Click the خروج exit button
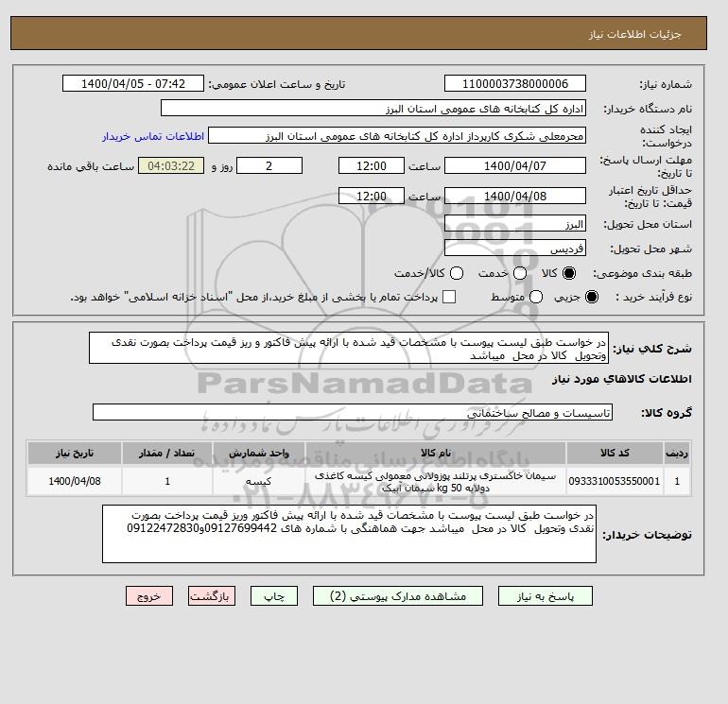728x704 pixels. (x=149, y=596)
